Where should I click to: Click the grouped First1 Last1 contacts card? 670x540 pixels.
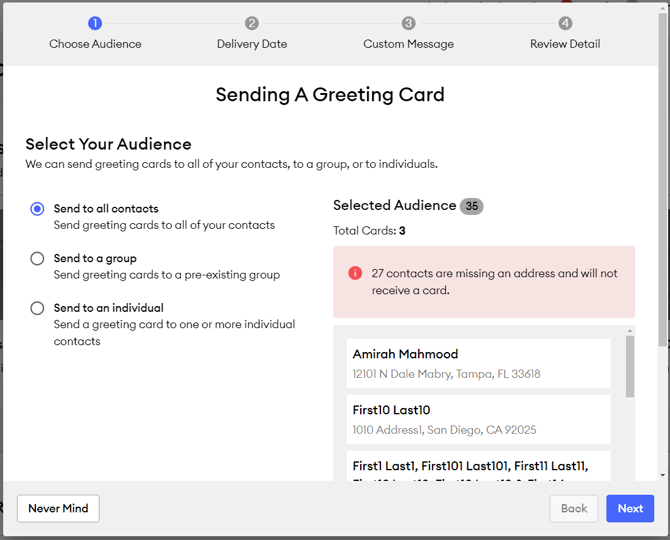(479, 467)
